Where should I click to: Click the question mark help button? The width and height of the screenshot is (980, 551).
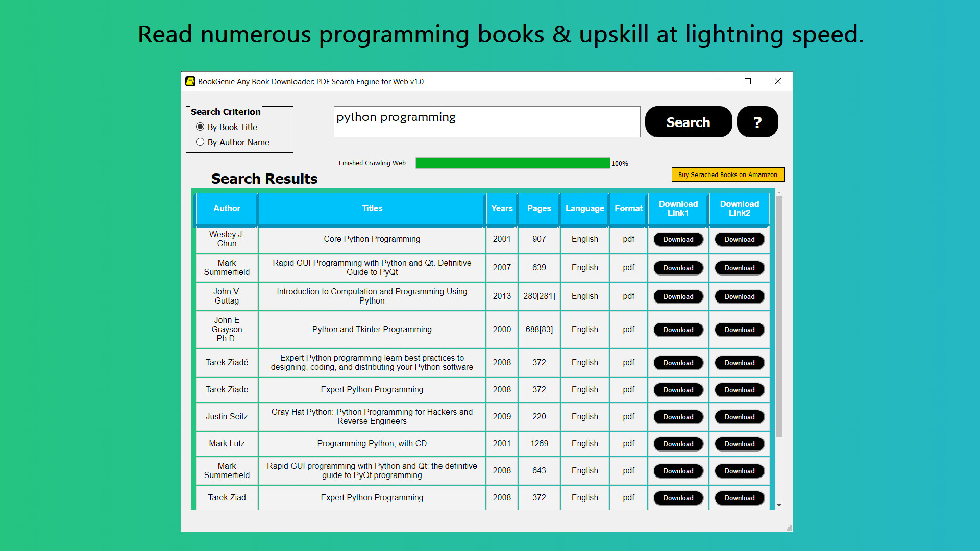(757, 122)
